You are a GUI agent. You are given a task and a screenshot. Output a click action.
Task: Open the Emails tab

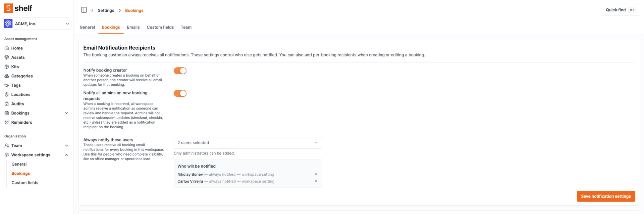tap(133, 27)
